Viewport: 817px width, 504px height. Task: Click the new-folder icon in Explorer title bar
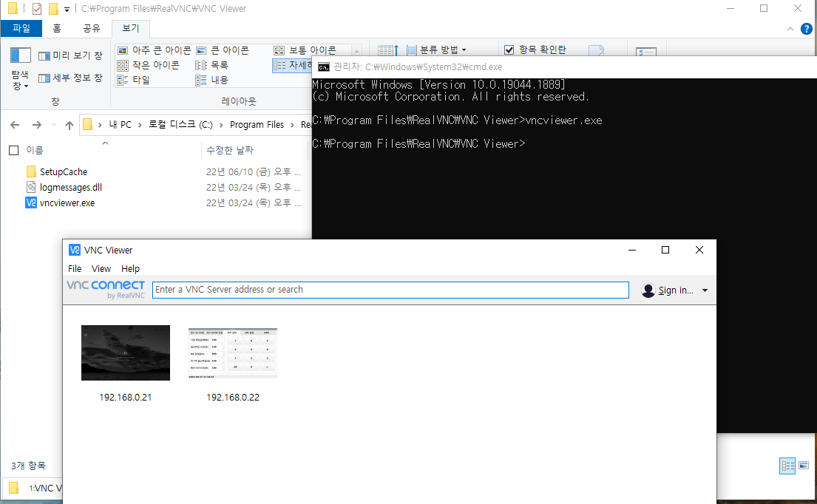pyautogui.click(x=53, y=9)
